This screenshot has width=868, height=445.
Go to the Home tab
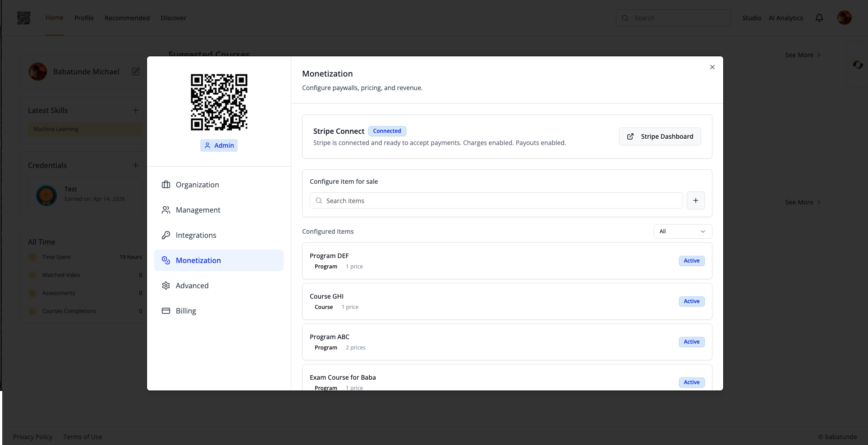point(55,18)
